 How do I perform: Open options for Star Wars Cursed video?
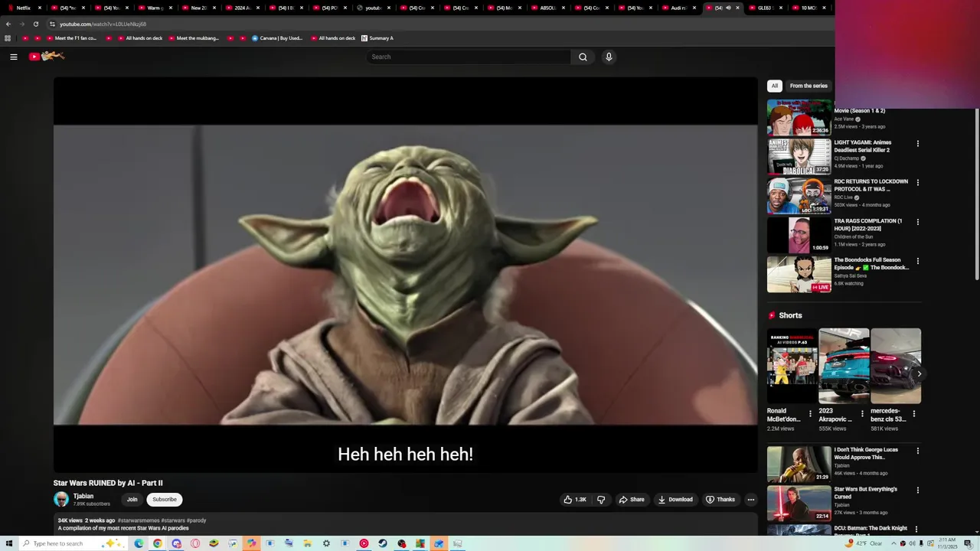pos(918,490)
